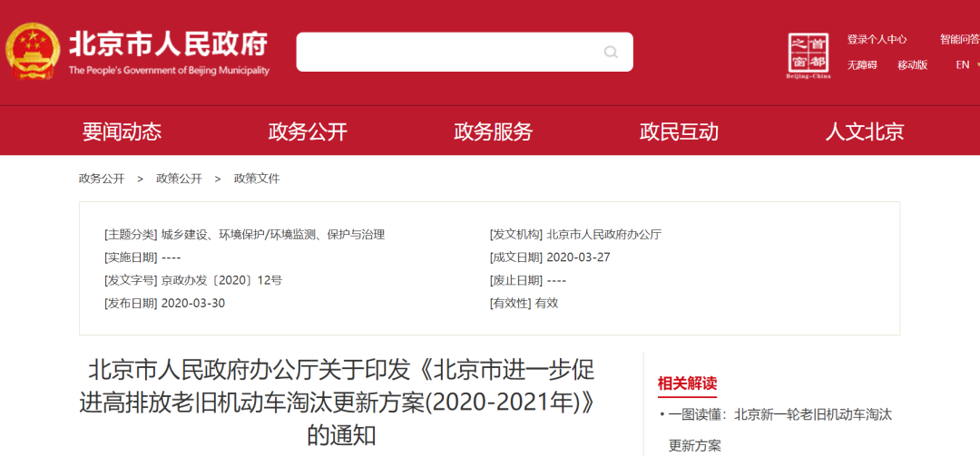Select 发文机构 北京市人民政府办公厅 text
The height and width of the screenshot is (456, 980).
pos(603,235)
